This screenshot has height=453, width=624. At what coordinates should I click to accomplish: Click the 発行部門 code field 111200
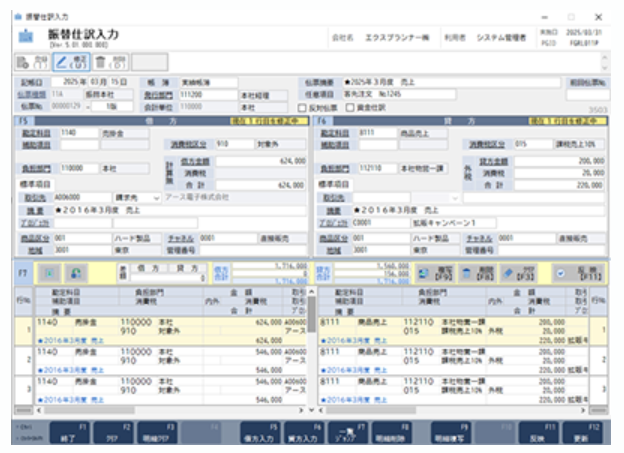[208, 95]
